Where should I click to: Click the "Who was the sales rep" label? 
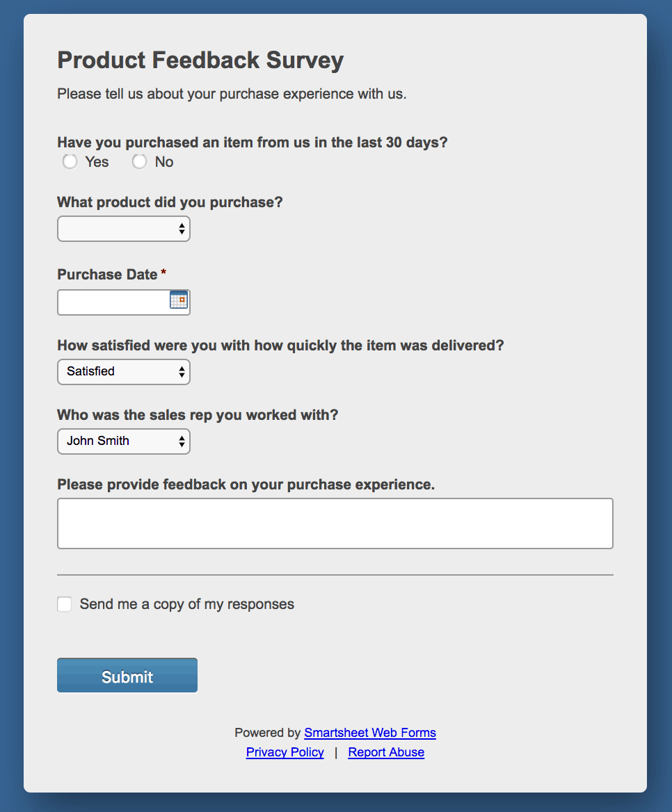[198, 415]
